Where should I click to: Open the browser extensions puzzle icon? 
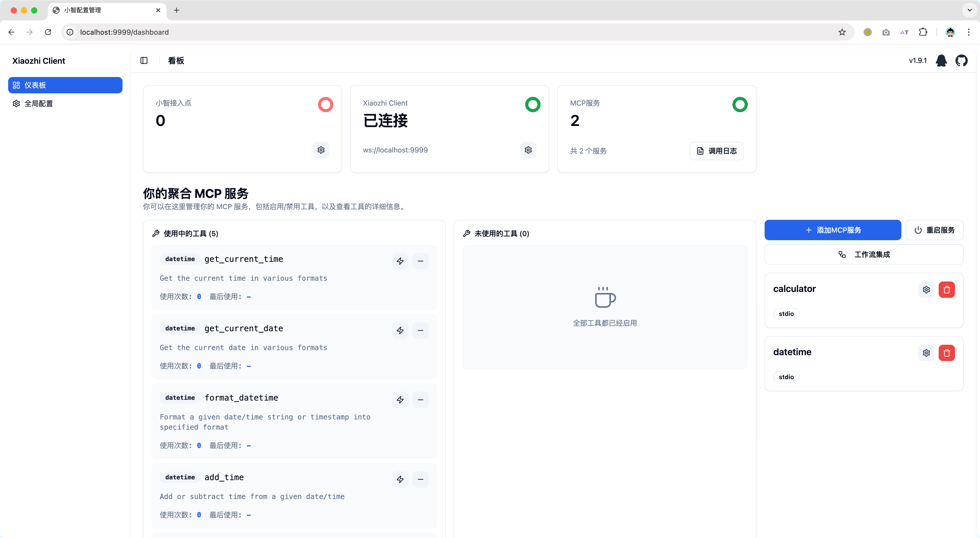tap(923, 32)
